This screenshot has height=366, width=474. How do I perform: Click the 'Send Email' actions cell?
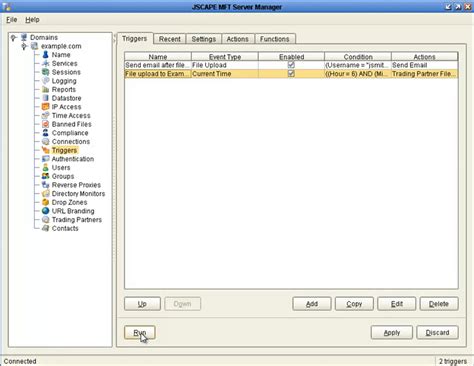click(x=425, y=65)
